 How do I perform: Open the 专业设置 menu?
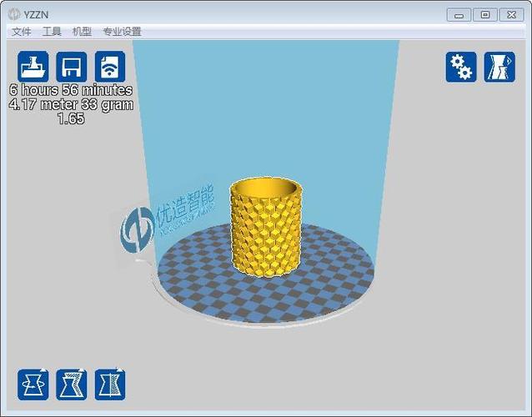click(122, 32)
